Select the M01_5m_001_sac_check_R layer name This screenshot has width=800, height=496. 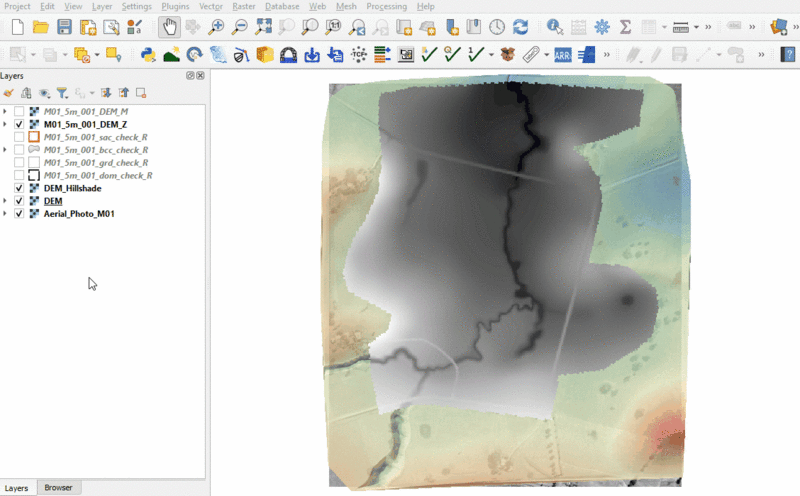[x=96, y=137]
